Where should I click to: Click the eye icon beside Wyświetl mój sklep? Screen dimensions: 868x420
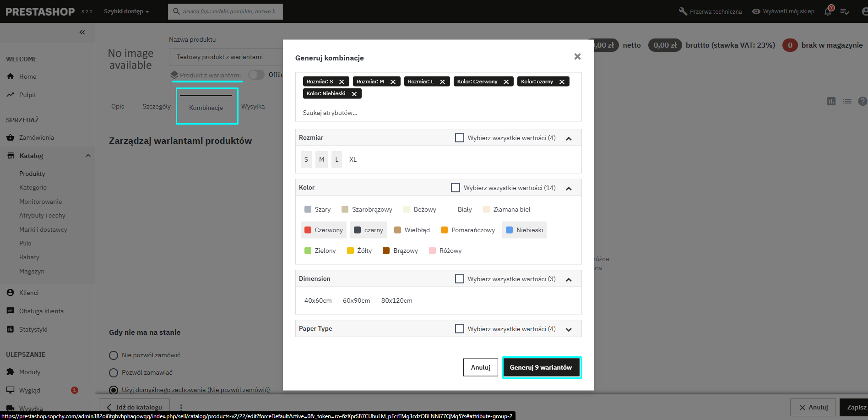pyautogui.click(x=756, y=11)
